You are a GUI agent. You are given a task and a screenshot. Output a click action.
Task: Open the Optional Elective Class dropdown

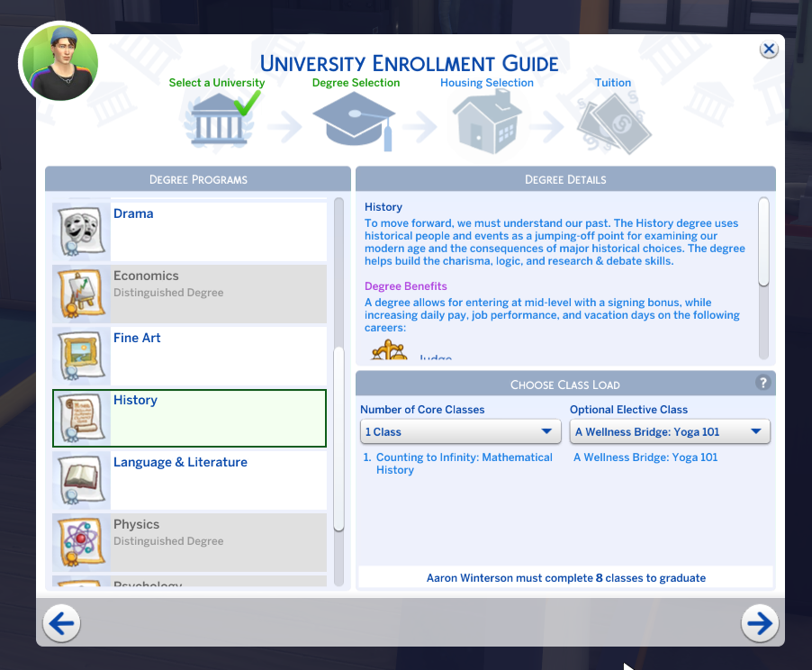[x=670, y=431]
